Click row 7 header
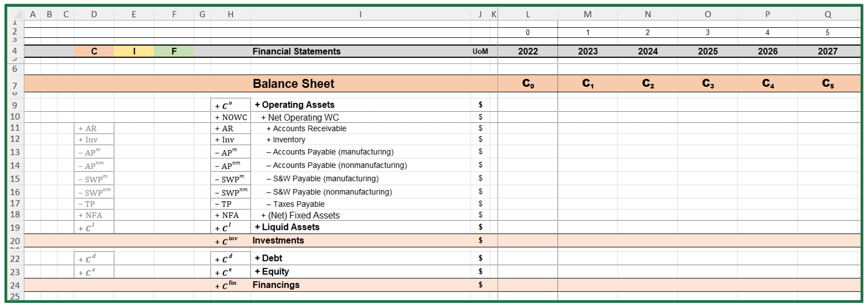 [14, 86]
